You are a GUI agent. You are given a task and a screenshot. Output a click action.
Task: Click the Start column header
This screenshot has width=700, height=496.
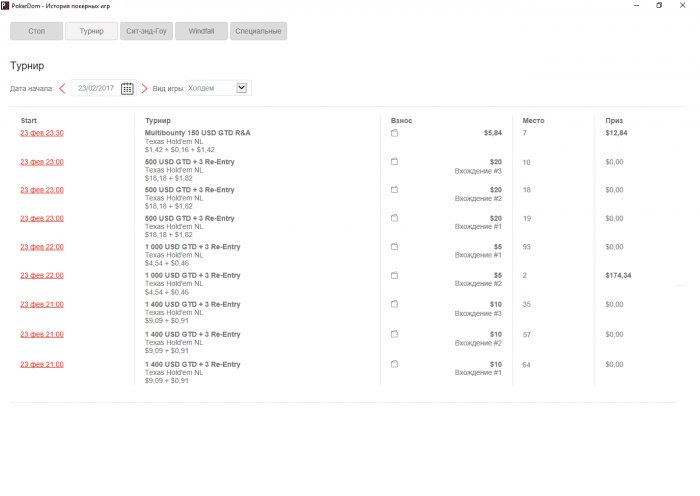(x=29, y=121)
